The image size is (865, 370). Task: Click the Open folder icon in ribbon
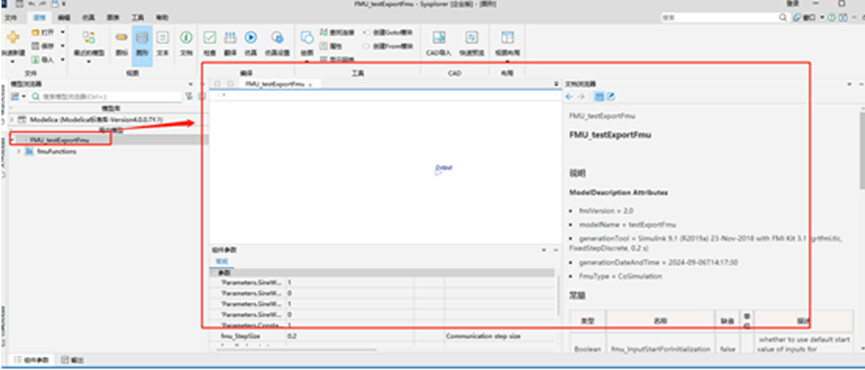coord(36,33)
